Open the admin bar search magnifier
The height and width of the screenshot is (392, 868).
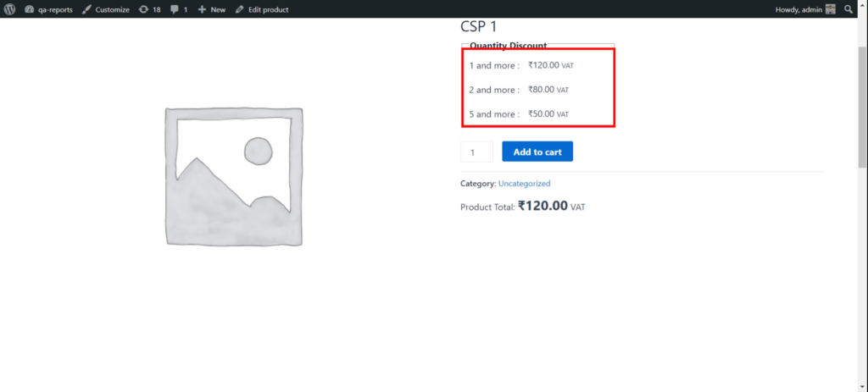coord(849,9)
